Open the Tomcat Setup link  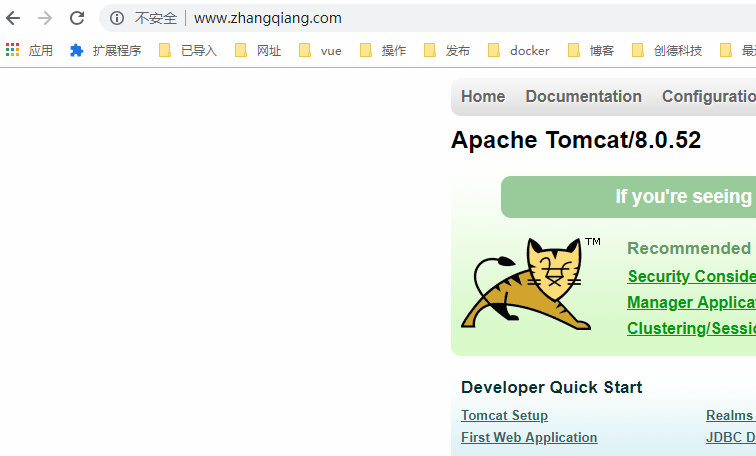[x=504, y=415]
